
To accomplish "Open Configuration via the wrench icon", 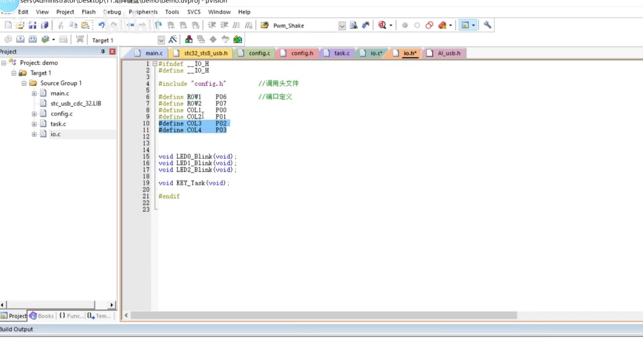I will [x=487, y=25].
